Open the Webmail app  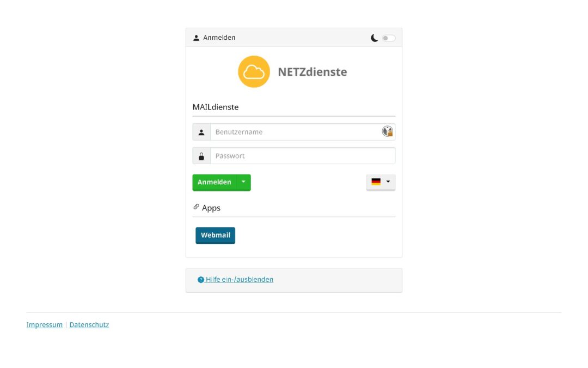tap(215, 235)
